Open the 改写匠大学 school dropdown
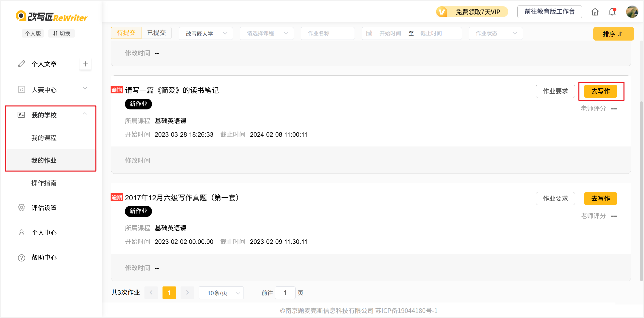Viewport: 644px width, 318px height. pos(206,33)
